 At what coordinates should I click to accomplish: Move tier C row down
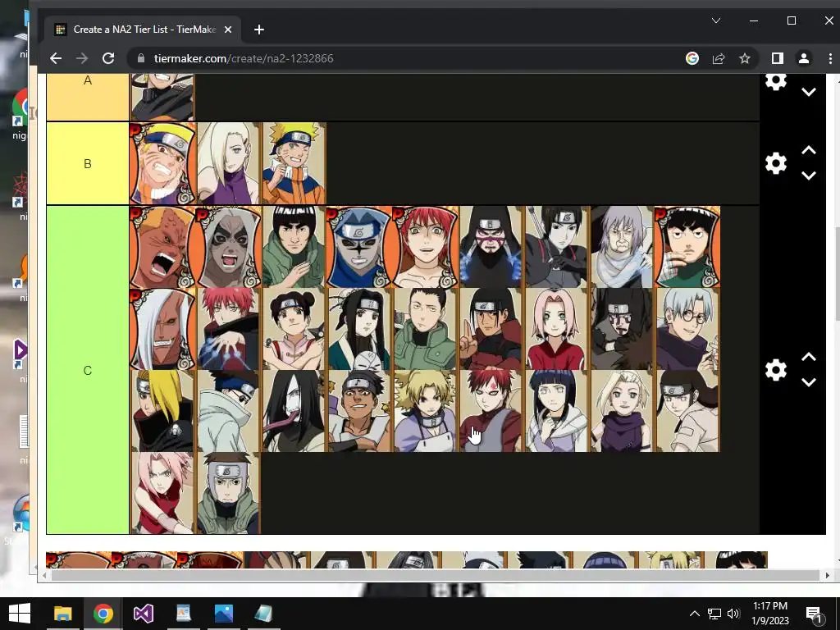point(808,382)
